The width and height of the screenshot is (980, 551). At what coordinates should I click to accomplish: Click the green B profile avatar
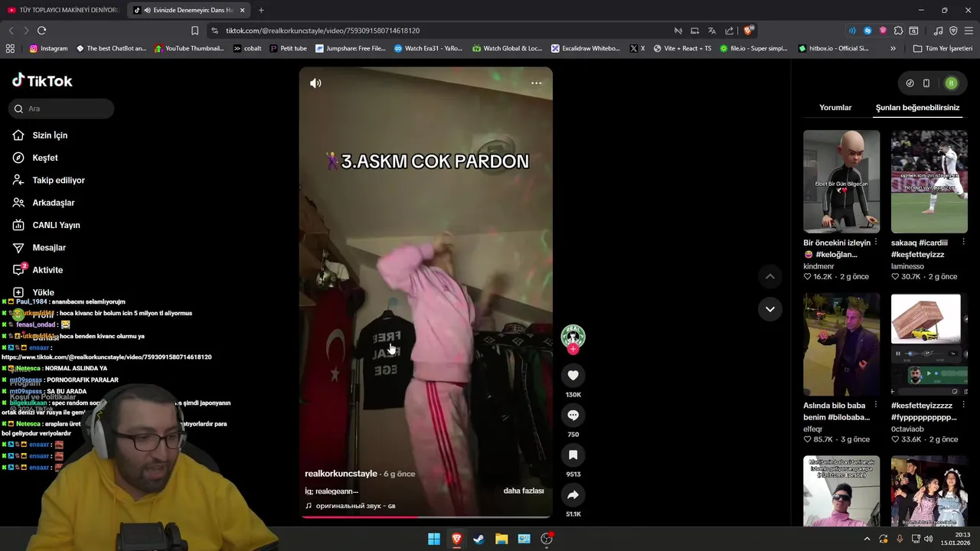951,83
